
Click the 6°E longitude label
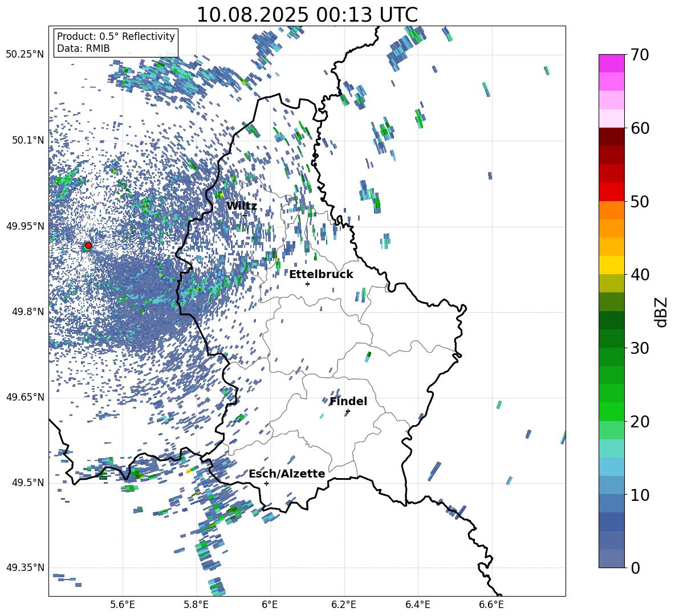tap(270, 605)
